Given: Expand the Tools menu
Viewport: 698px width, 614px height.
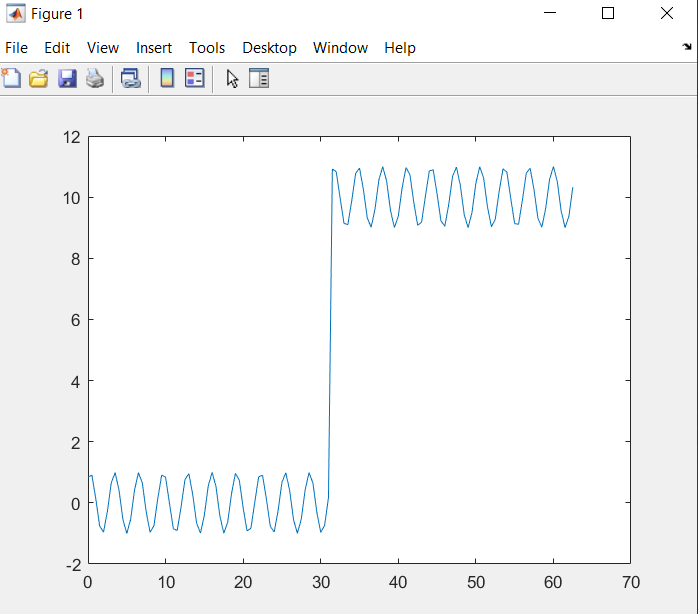Looking at the screenshot, I should pyautogui.click(x=207, y=48).
